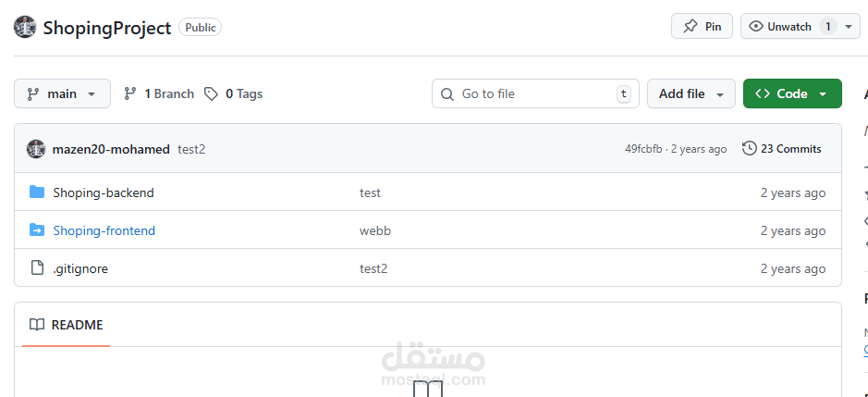Viewport: 868px width, 397px height.
Task: Click the .gitignore file icon
Action: 37,268
